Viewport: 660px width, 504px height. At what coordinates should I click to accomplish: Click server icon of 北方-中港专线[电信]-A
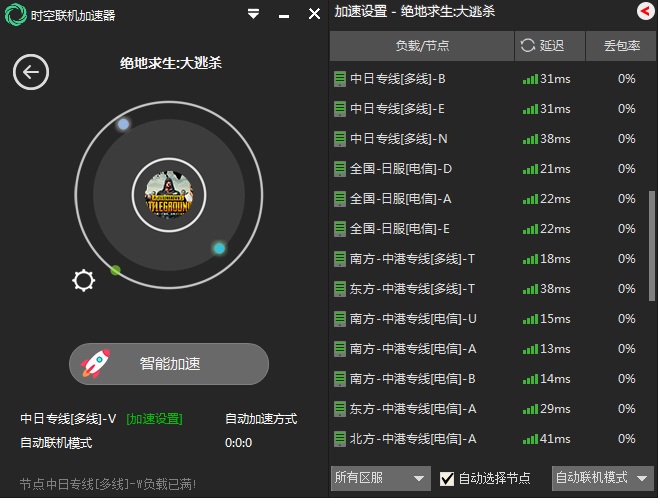(339, 439)
